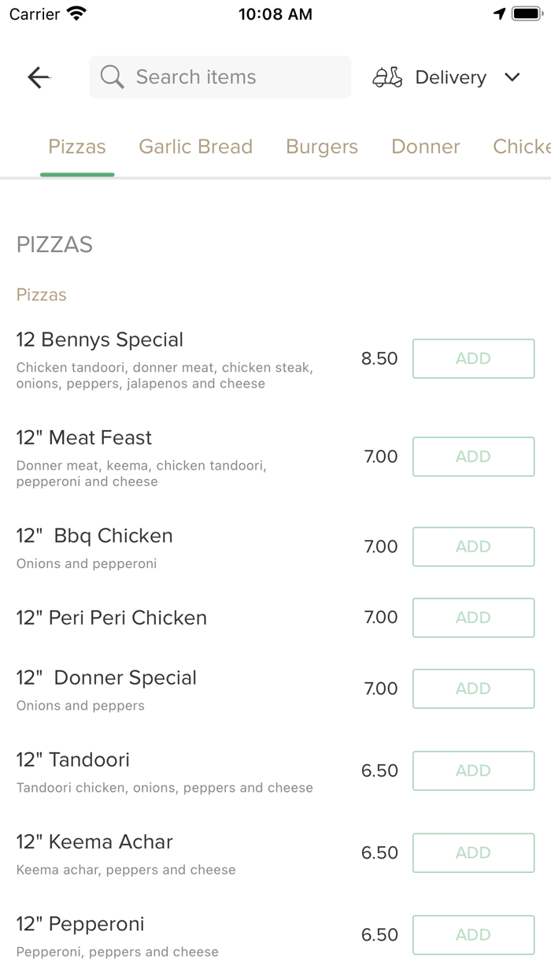
Task: Click the location arrow icon in status bar
Action: pyautogui.click(x=499, y=13)
